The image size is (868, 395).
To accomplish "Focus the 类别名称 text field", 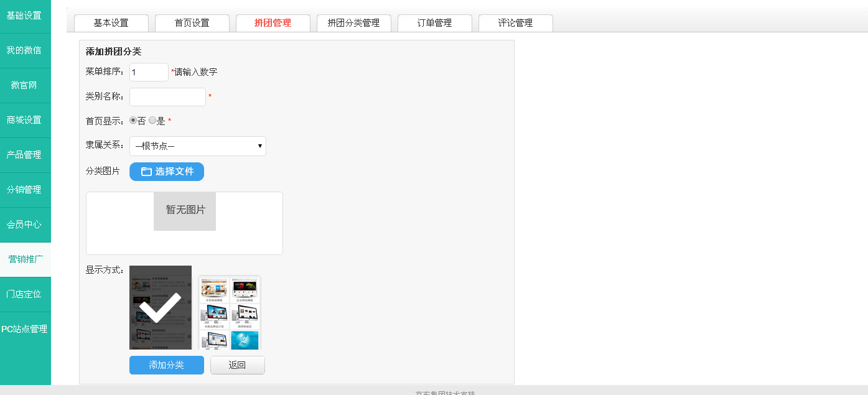I will pyautogui.click(x=167, y=97).
